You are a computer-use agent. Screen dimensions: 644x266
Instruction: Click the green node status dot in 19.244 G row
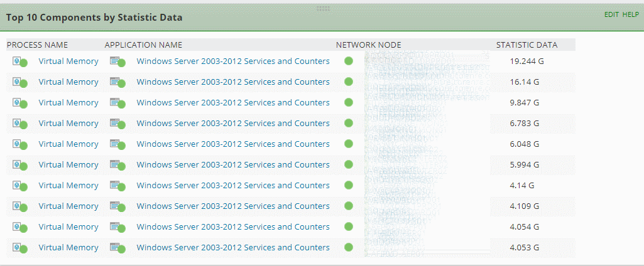[x=349, y=61]
